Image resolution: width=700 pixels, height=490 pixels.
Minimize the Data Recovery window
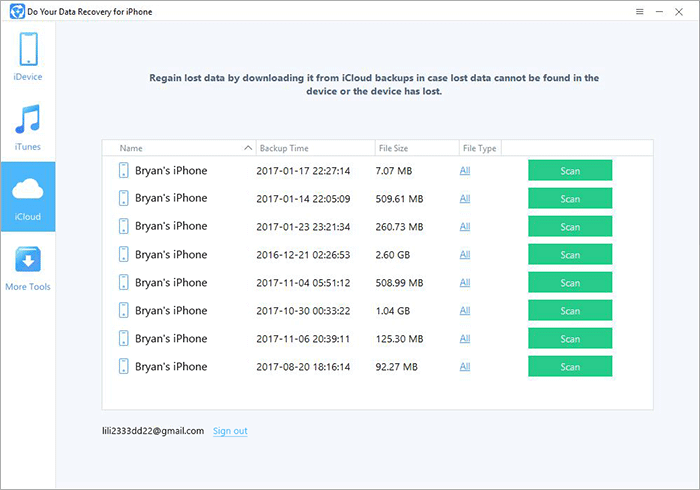tap(659, 12)
